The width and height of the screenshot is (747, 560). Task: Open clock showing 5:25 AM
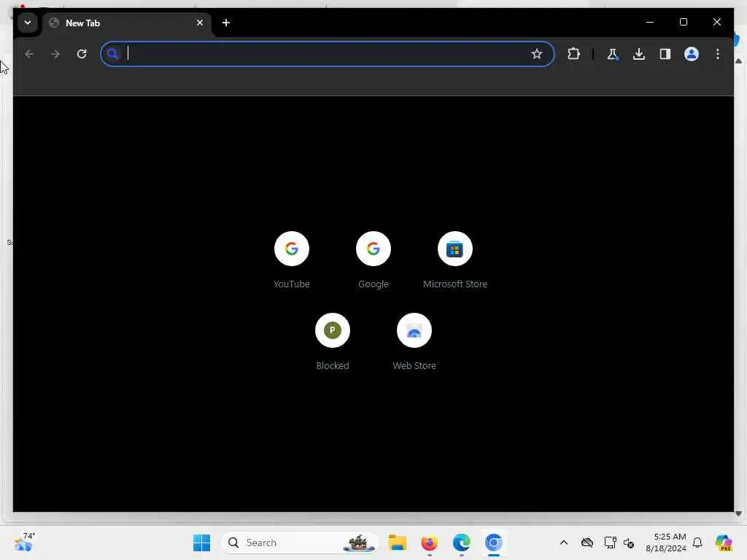(x=666, y=542)
